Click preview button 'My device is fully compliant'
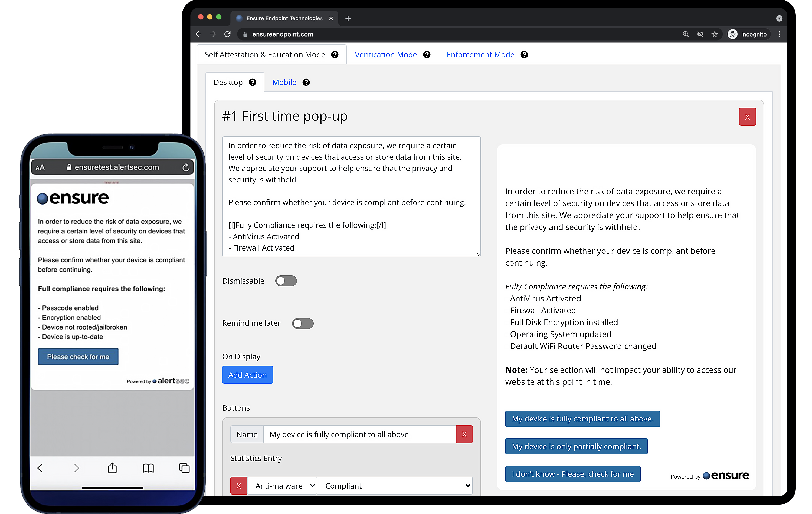 [583, 419]
